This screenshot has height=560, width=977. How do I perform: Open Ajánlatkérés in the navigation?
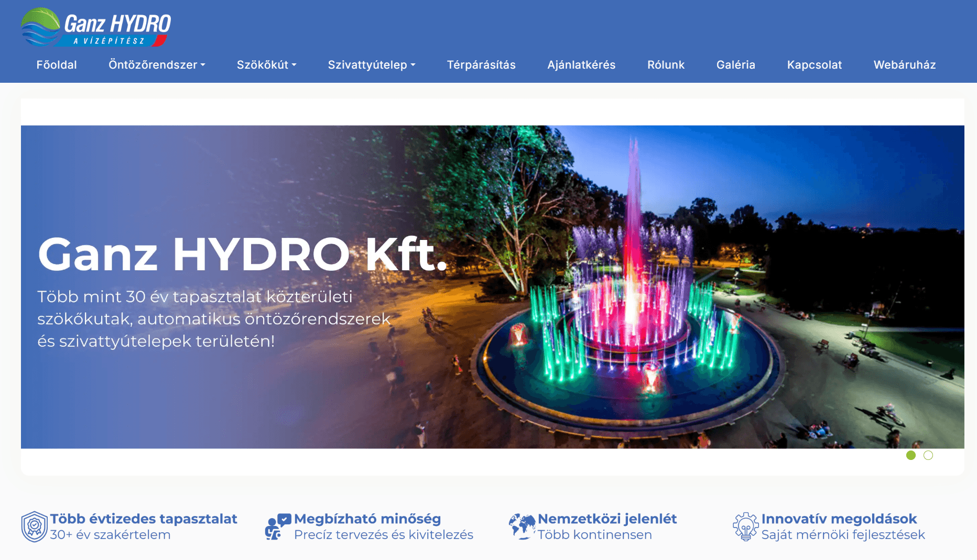point(581,65)
